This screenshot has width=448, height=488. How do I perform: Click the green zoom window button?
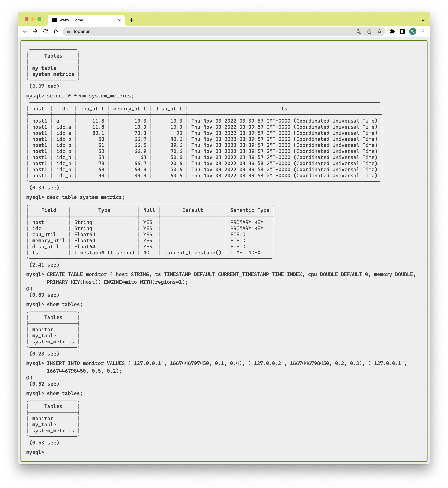tap(40, 19)
